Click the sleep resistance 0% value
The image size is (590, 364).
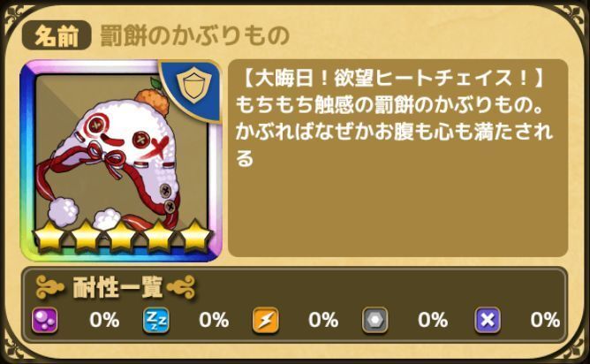(x=214, y=321)
